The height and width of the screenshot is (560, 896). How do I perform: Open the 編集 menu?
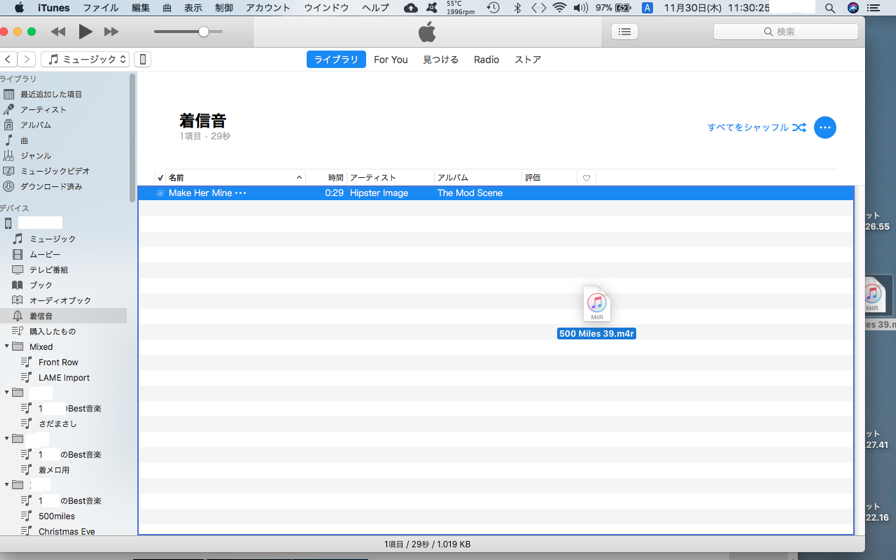(141, 8)
